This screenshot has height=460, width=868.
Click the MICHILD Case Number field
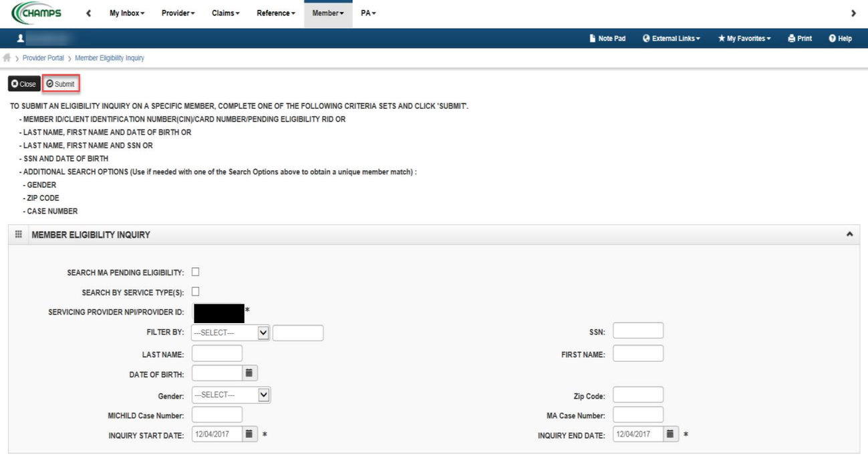pyautogui.click(x=217, y=415)
